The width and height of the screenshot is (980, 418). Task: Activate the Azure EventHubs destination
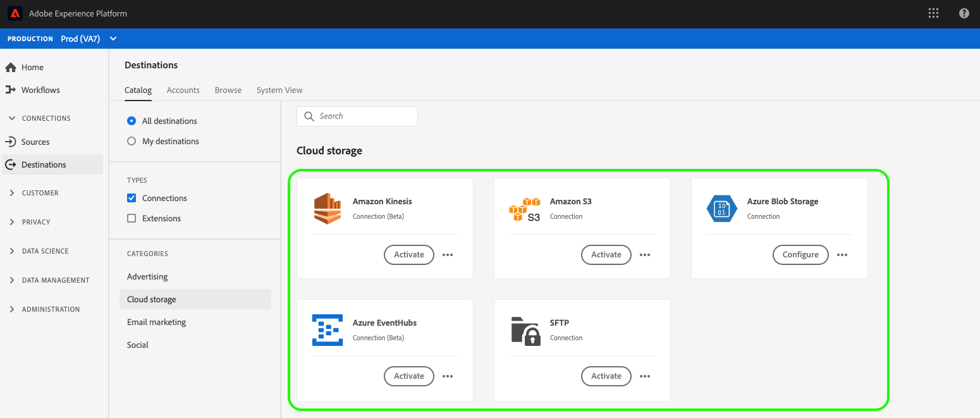click(x=409, y=376)
